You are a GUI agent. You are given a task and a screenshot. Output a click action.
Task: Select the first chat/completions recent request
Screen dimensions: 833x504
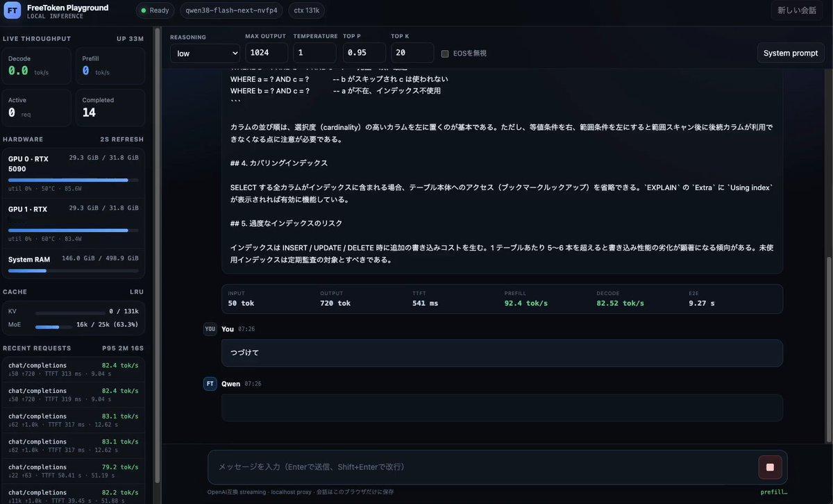click(74, 369)
